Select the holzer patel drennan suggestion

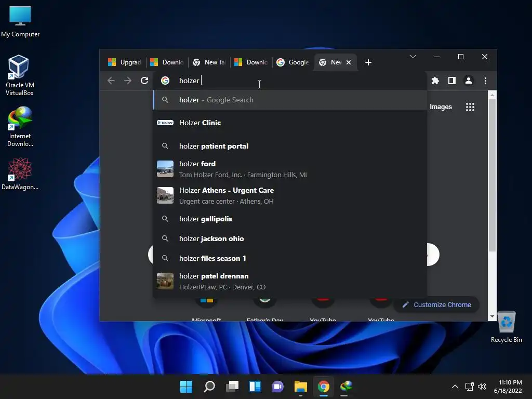pyautogui.click(x=290, y=281)
